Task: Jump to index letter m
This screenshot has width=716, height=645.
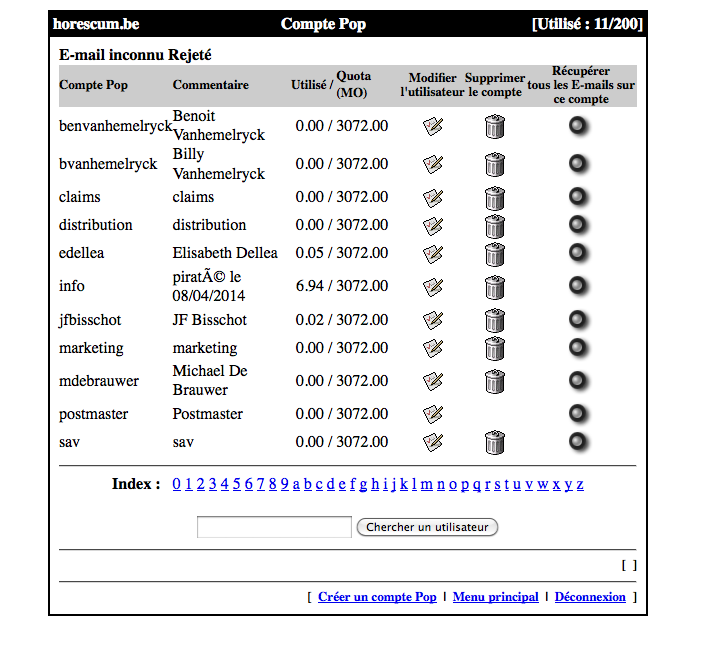Action: pos(426,485)
